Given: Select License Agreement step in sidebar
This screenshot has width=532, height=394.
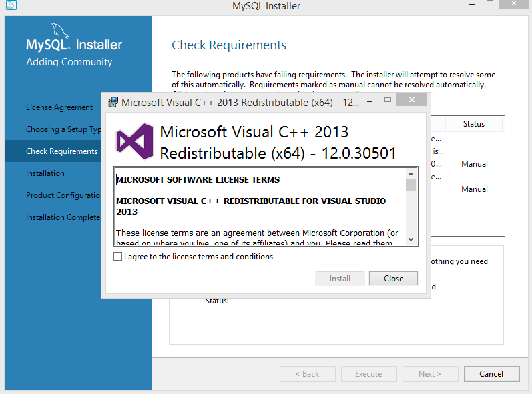Looking at the screenshot, I should (59, 107).
